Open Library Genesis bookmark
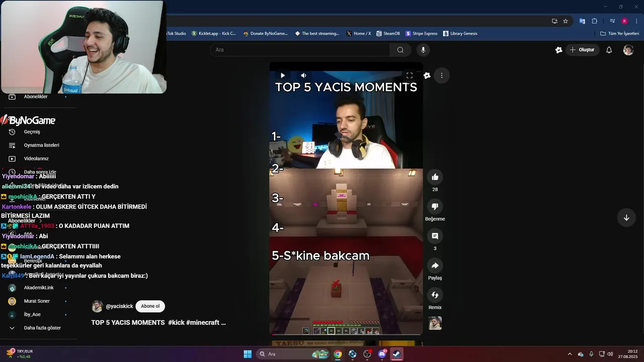The width and height of the screenshot is (644, 362). 460,34
